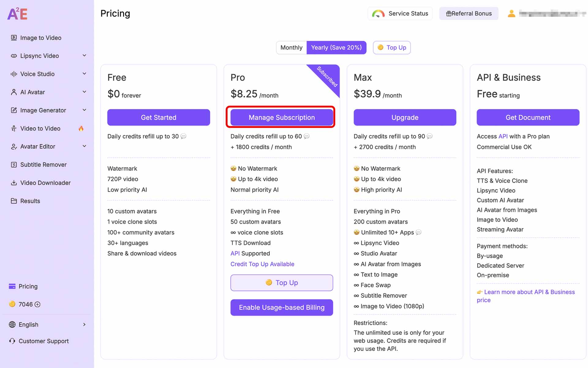This screenshot has height=368, width=588.
Task: Click the Service Status gauge icon
Action: (x=378, y=14)
